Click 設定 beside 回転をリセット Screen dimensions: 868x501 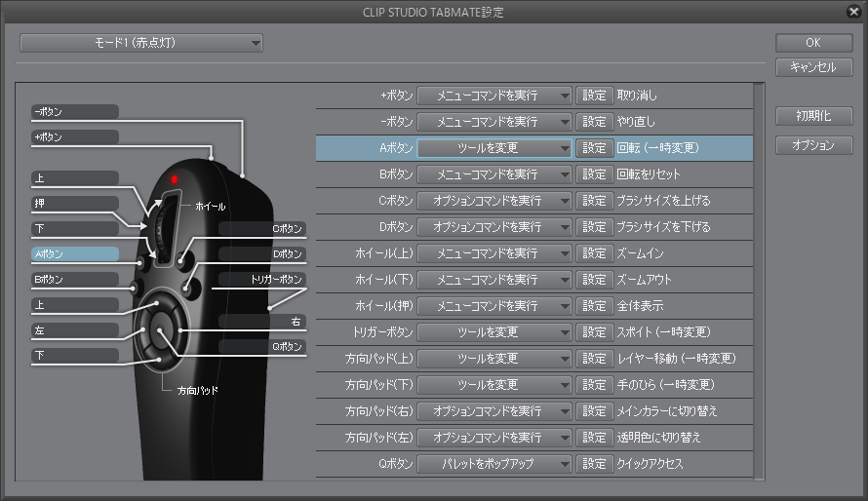(594, 174)
